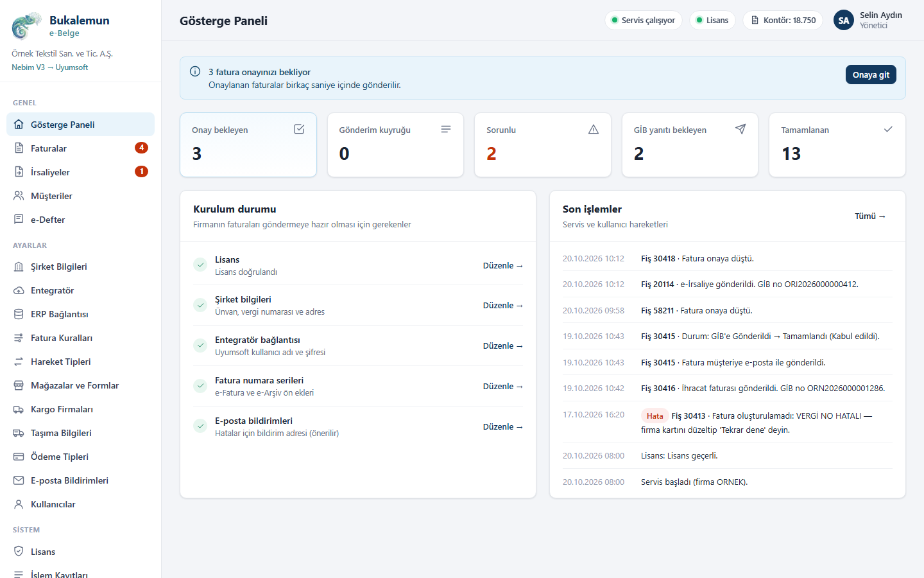Click Düzenle for Entegratör bağlantısı row
This screenshot has width=924, height=578.
pyautogui.click(x=503, y=346)
